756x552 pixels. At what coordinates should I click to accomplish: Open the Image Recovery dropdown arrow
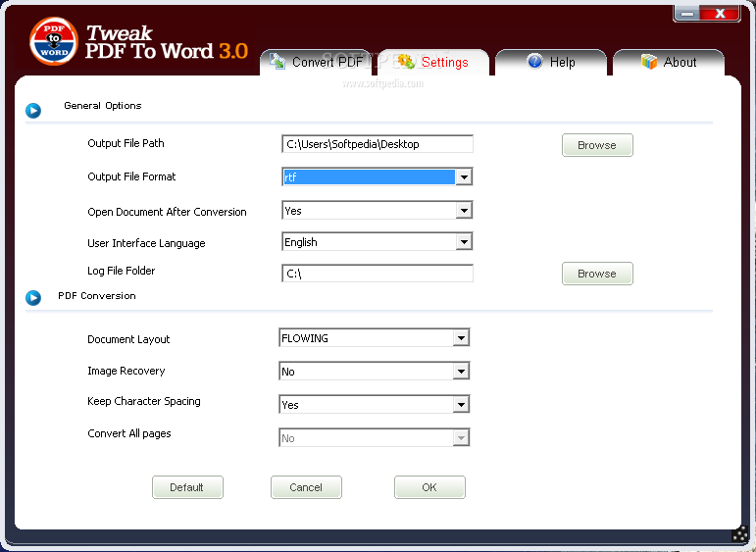tap(461, 372)
